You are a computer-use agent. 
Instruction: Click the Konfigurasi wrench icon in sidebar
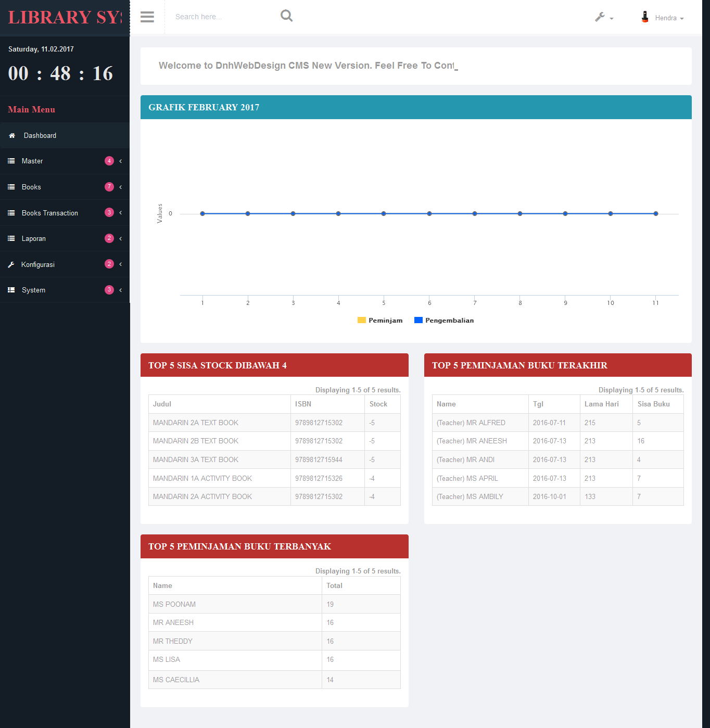(11, 265)
